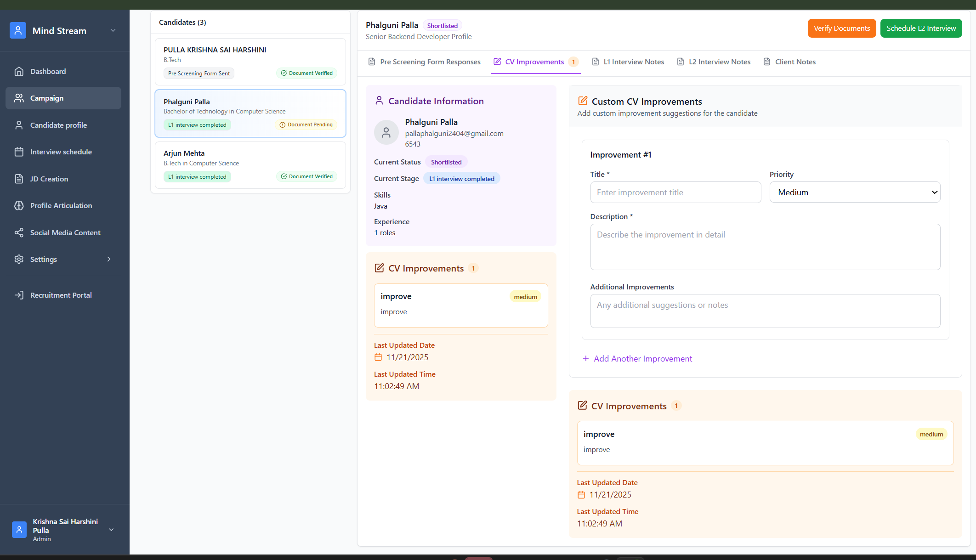This screenshot has height=560, width=976.
Task: Select Arjun Mehta candidate card
Action: [x=250, y=165]
